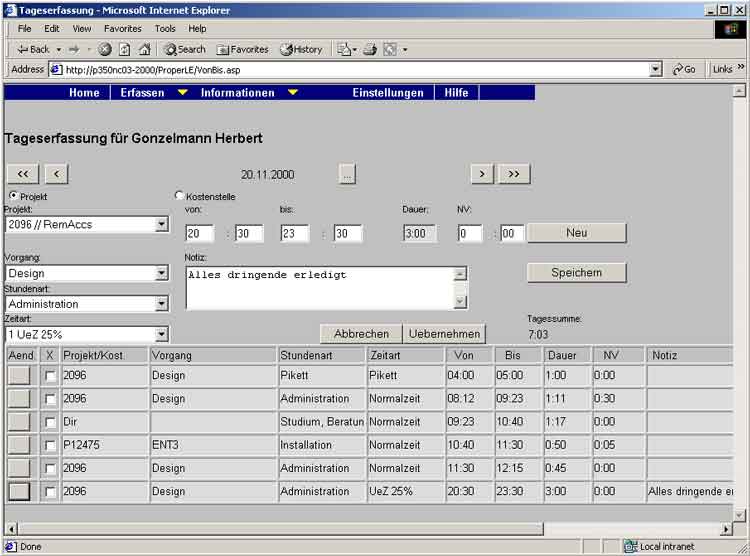Click the edit button of P12475 row
750x556 pixels.
pos(19,445)
